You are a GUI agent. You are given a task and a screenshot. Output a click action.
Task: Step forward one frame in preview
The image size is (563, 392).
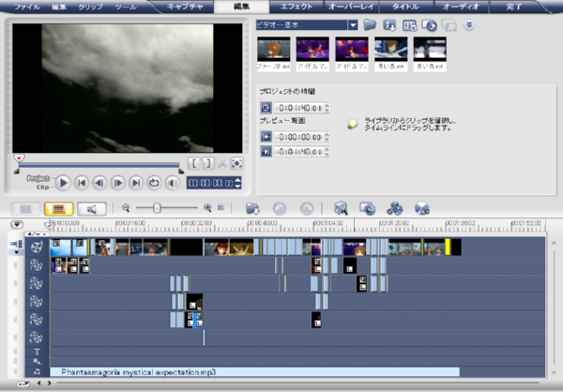pyautogui.click(x=118, y=183)
